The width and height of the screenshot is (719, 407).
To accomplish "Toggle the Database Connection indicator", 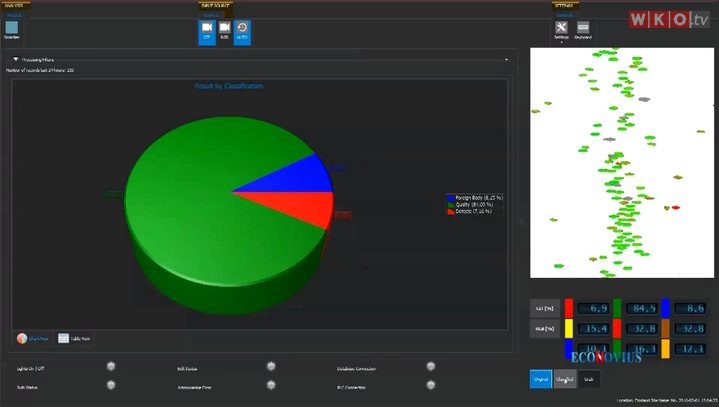I will (431, 367).
